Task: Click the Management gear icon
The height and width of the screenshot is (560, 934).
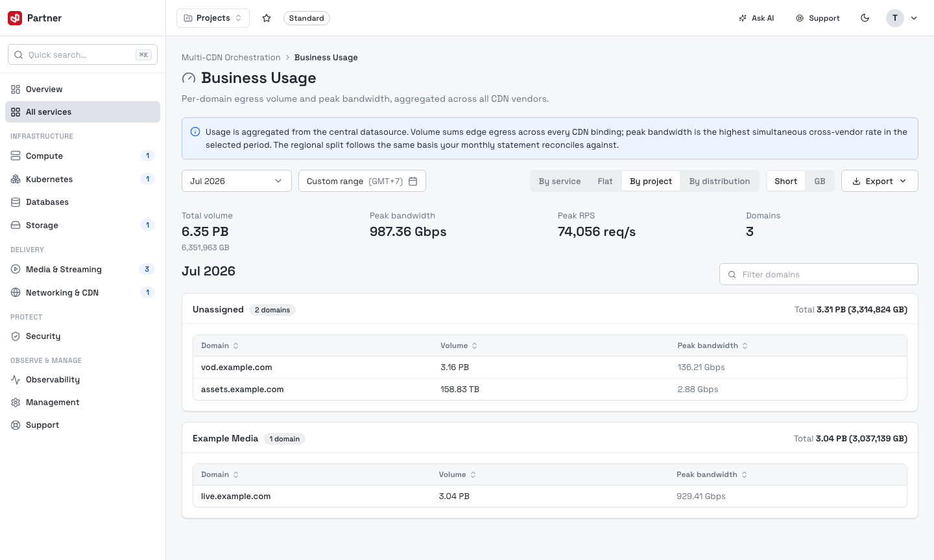Action: pos(16,402)
